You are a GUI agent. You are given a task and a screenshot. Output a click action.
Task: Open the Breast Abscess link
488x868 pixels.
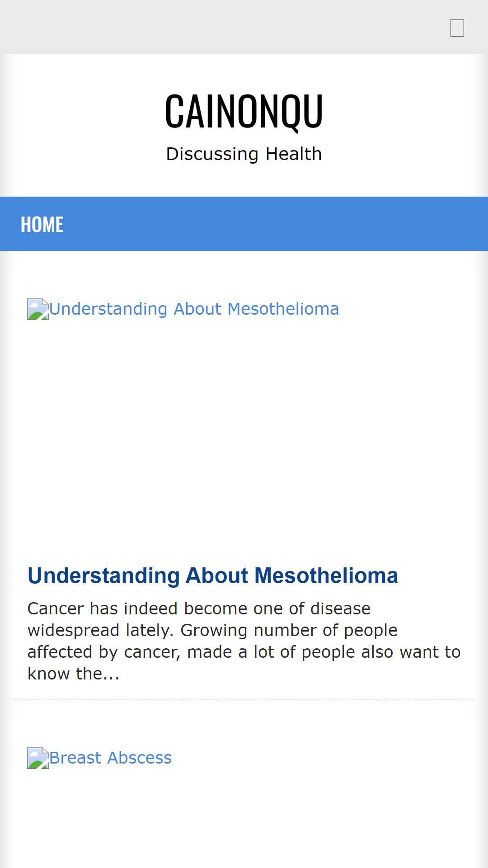(111, 758)
